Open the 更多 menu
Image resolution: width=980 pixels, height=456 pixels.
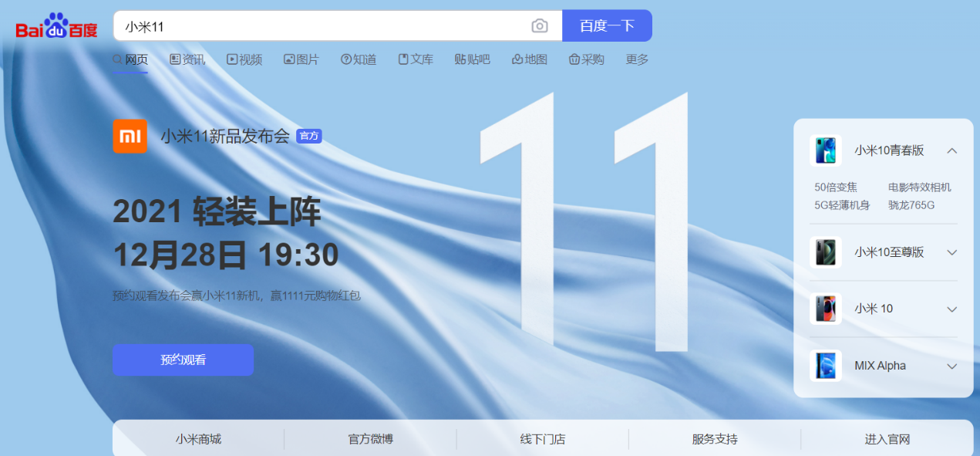637,59
